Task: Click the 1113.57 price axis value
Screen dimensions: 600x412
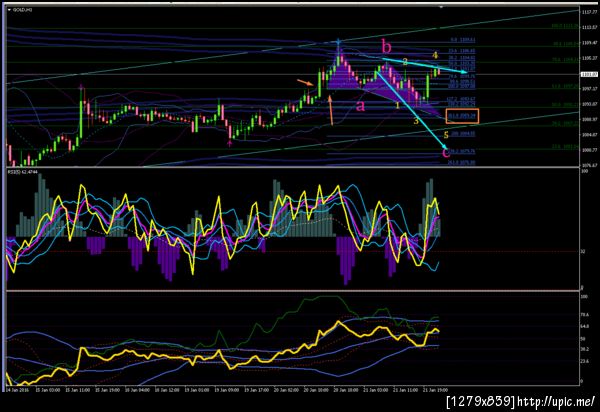Action: click(589, 28)
